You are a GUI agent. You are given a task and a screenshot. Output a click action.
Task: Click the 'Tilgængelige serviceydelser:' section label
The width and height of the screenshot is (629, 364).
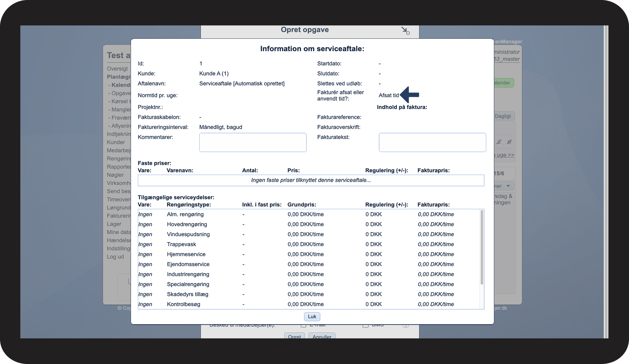(x=176, y=197)
